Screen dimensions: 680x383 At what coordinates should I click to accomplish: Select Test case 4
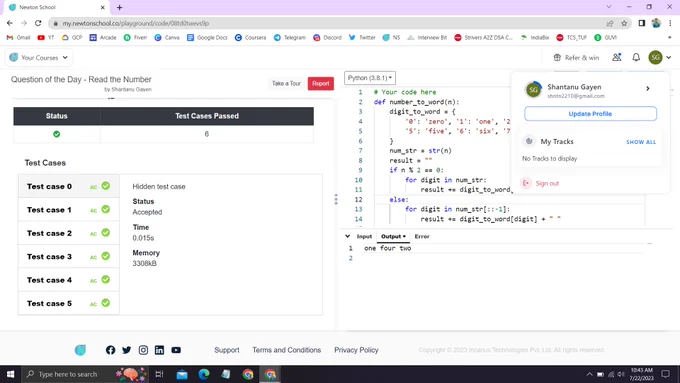(x=69, y=280)
